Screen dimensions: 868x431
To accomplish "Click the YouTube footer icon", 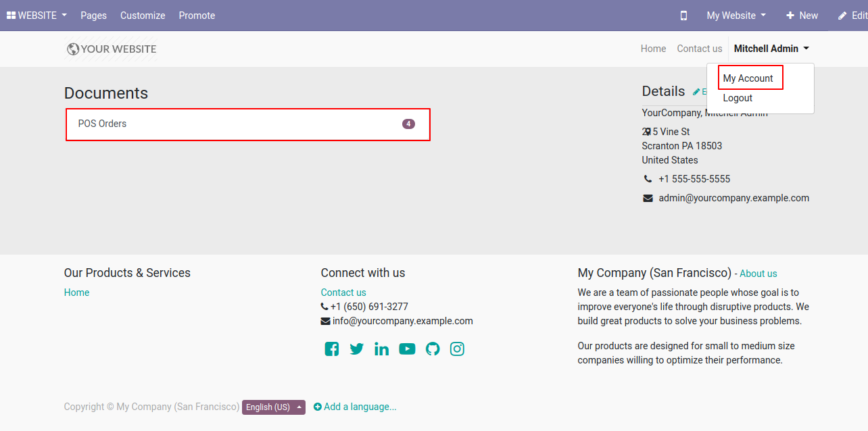I will click(407, 349).
